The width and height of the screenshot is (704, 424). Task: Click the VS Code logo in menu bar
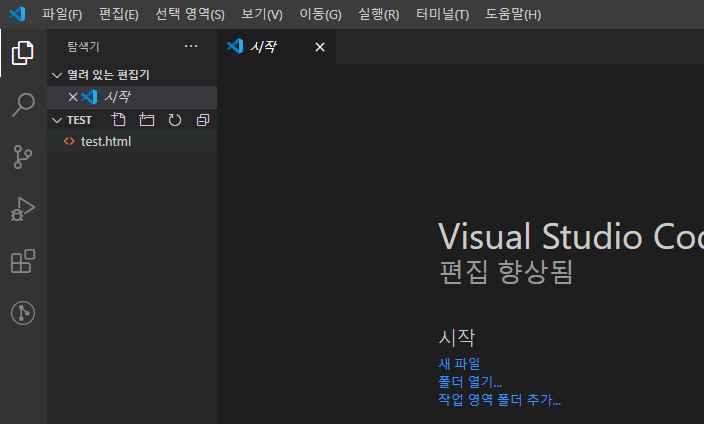pyautogui.click(x=17, y=14)
